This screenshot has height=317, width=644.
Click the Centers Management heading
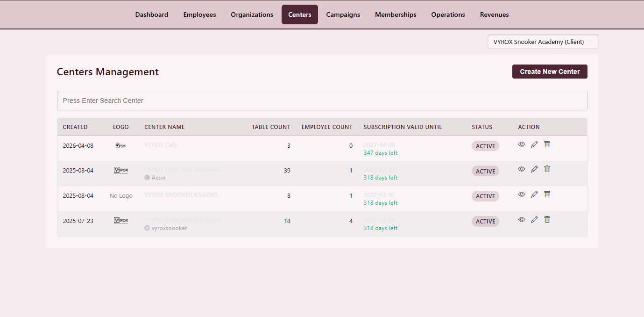(108, 72)
